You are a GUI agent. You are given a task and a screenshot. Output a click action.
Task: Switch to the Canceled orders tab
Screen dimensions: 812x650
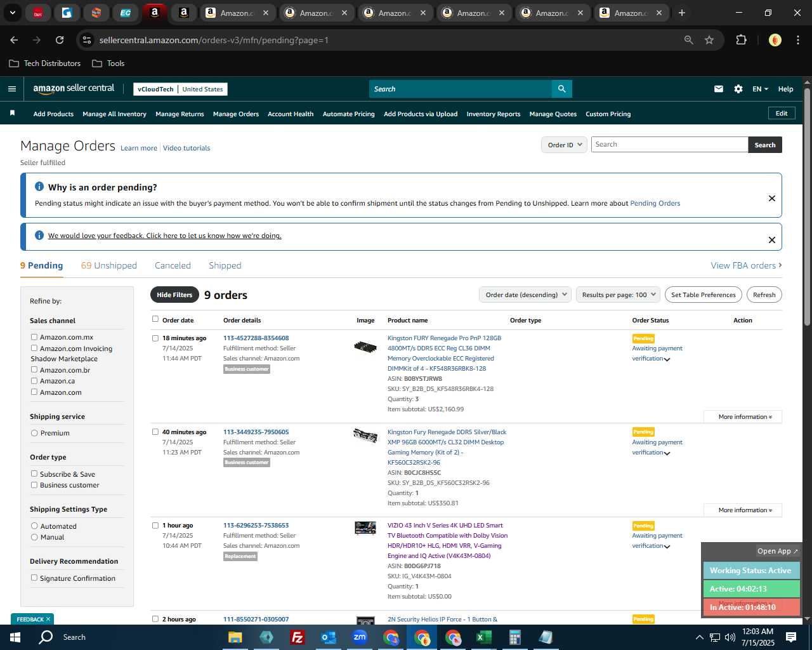pyautogui.click(x=173, y=265)
